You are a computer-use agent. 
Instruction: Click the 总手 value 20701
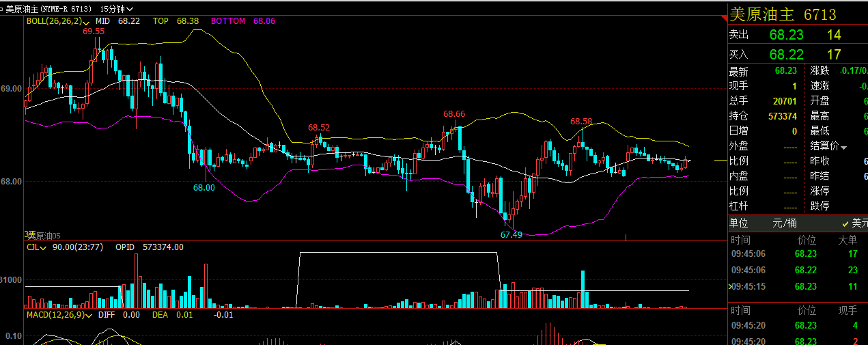tap(784, 101)
